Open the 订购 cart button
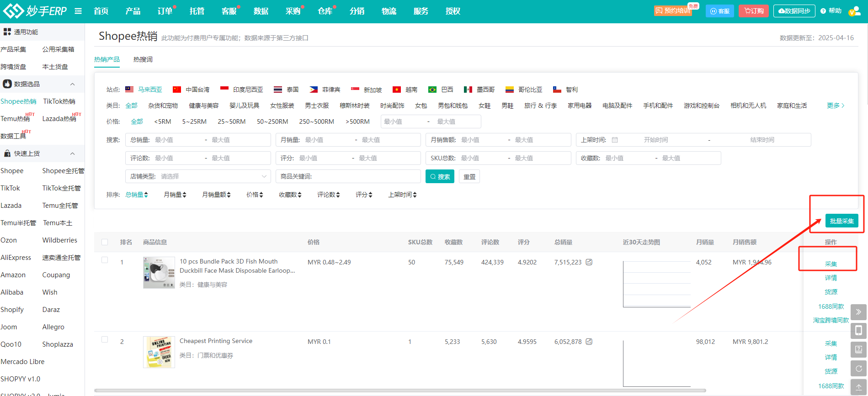Image resolution: width=868 pixels, height=396 pixels. pos(754,11)
